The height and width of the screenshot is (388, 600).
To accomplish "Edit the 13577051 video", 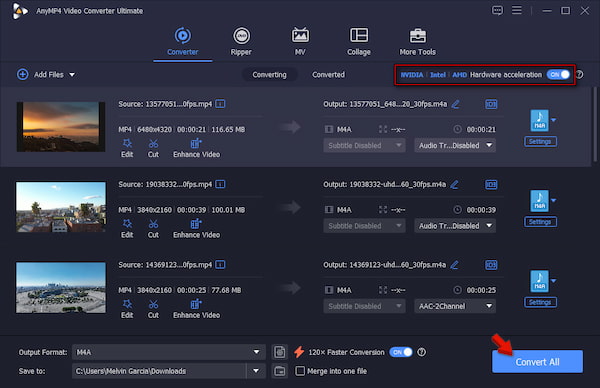I will tap(127, 148).
